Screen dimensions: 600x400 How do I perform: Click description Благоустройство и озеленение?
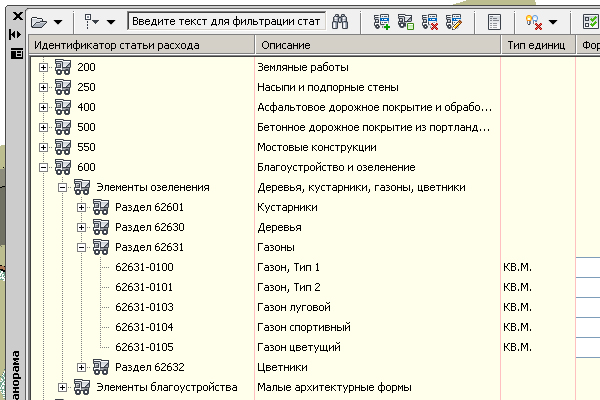click(x=336, y=167)
